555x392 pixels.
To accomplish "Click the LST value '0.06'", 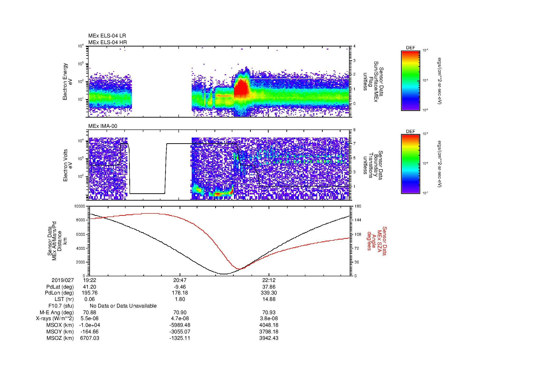I will coord(89,299).
